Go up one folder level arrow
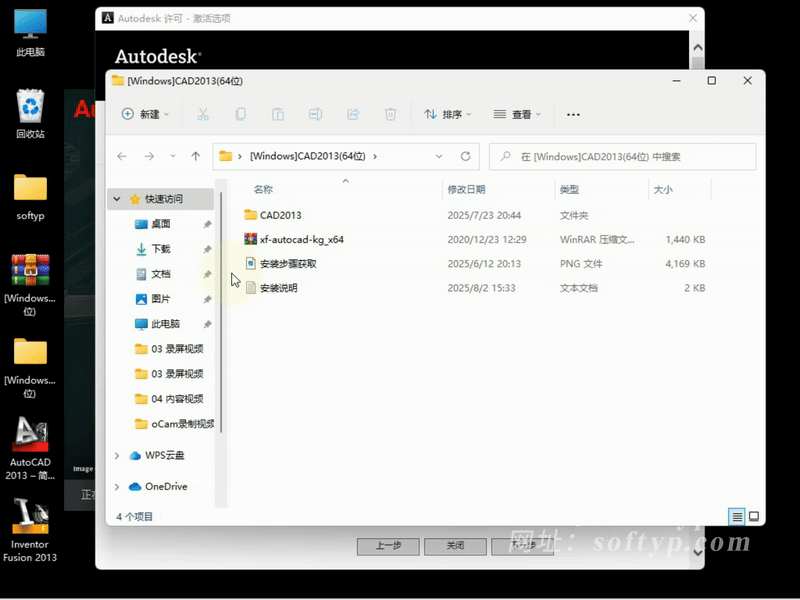The image size is (800, 600). click(196, 156)
